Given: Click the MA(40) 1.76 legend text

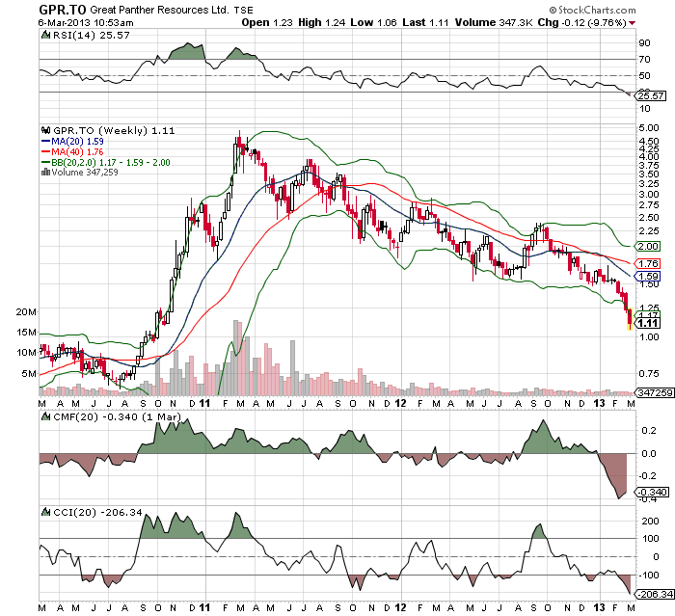Looking at the screenshot, I should click(x=77, y=152).
